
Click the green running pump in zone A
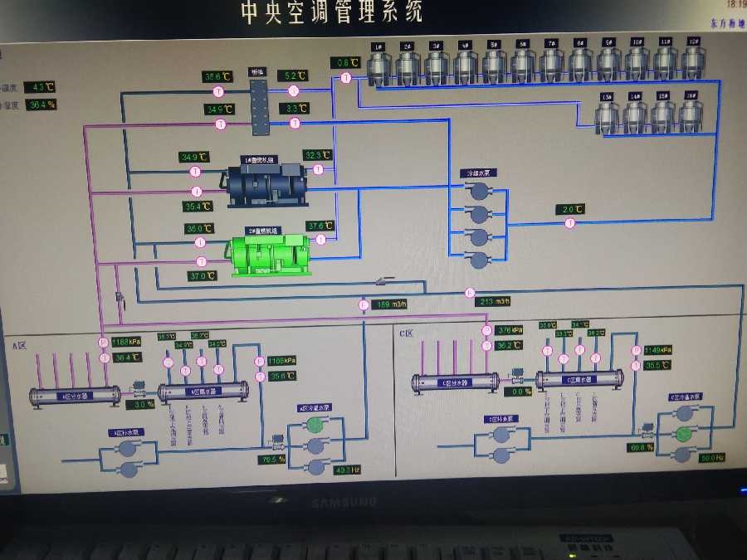click(315, 424)
